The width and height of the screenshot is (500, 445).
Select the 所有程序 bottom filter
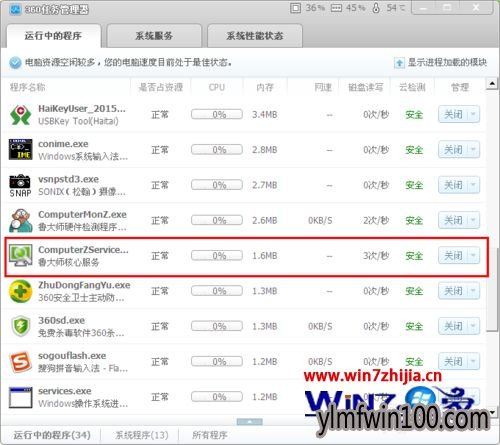pyautogui.click(x=210, y=435)
